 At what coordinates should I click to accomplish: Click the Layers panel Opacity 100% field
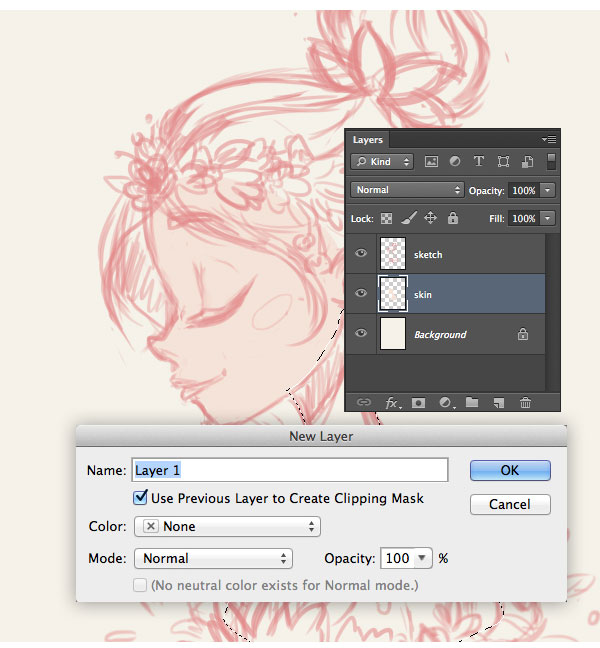click(x=524, y=191)
